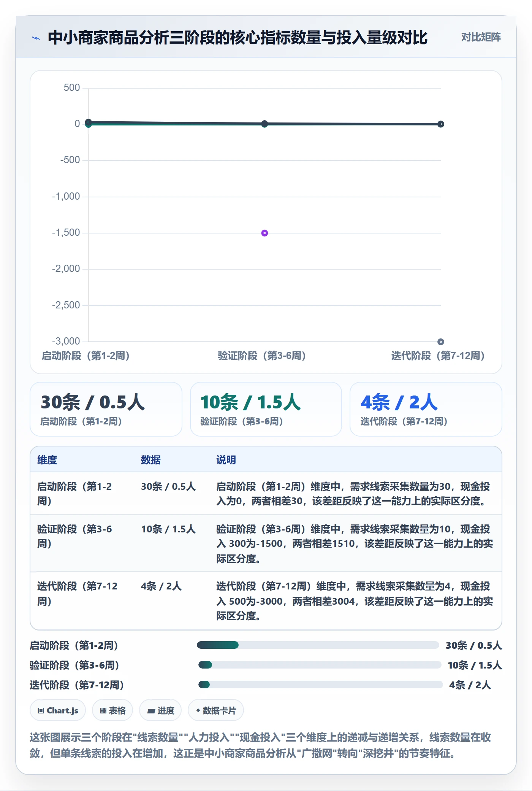The width and height of the screenshot is (532, 791).
Task: Select the 数据卡片 chip
Action: (x=216, y=710)
